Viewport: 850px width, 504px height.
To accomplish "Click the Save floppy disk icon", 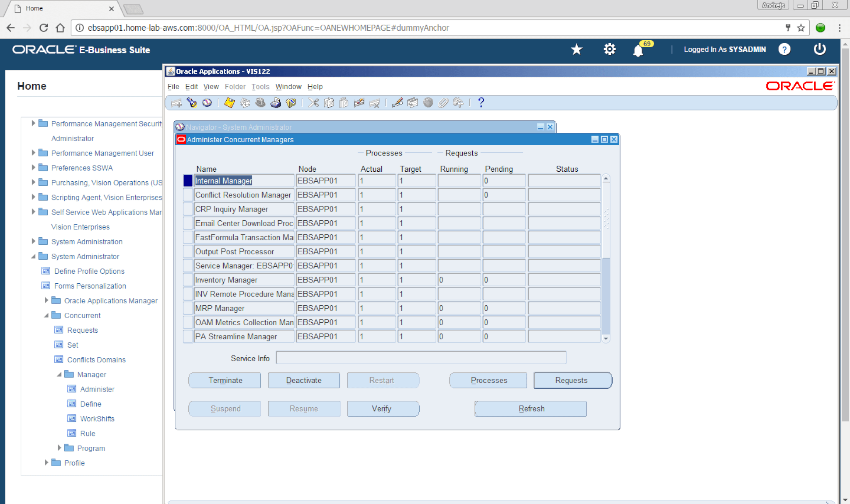I will coord(229,102).
